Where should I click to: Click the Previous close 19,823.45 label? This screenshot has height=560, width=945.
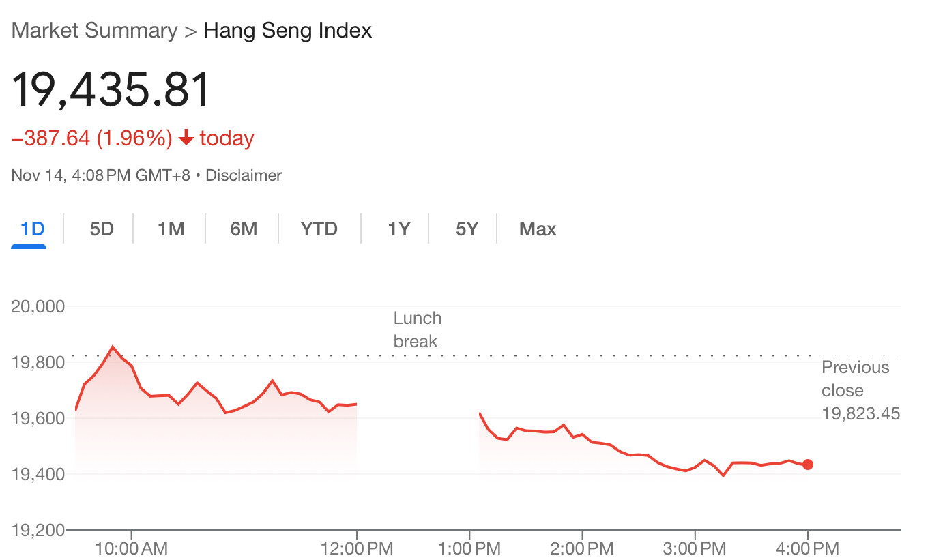[x=860, y=390]
